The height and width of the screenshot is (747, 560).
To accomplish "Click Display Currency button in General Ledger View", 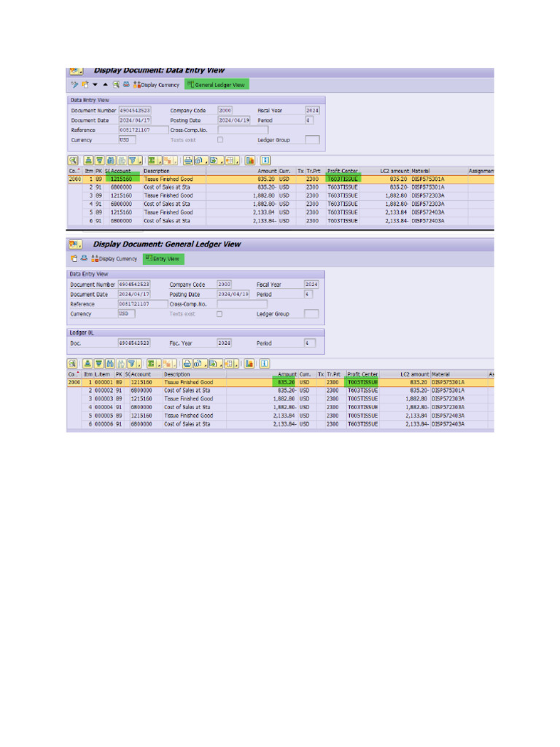I will 114,259.
